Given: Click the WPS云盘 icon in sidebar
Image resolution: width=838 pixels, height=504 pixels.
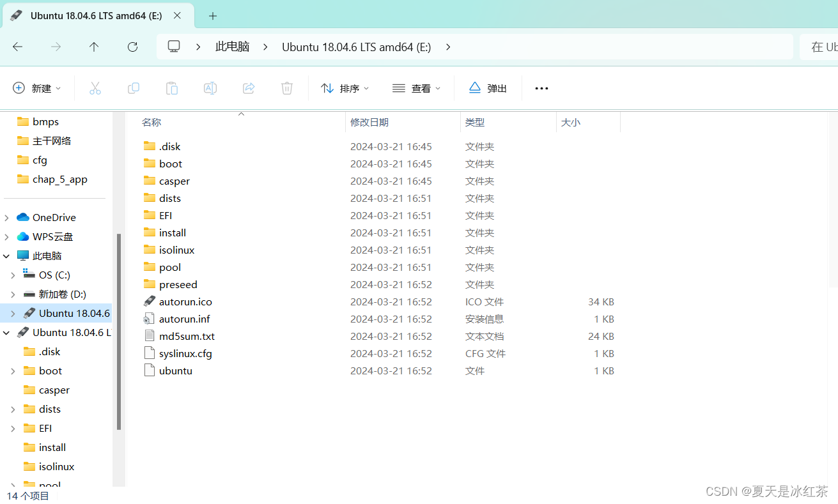Looking at the screenshot, I should pos(23,236).
